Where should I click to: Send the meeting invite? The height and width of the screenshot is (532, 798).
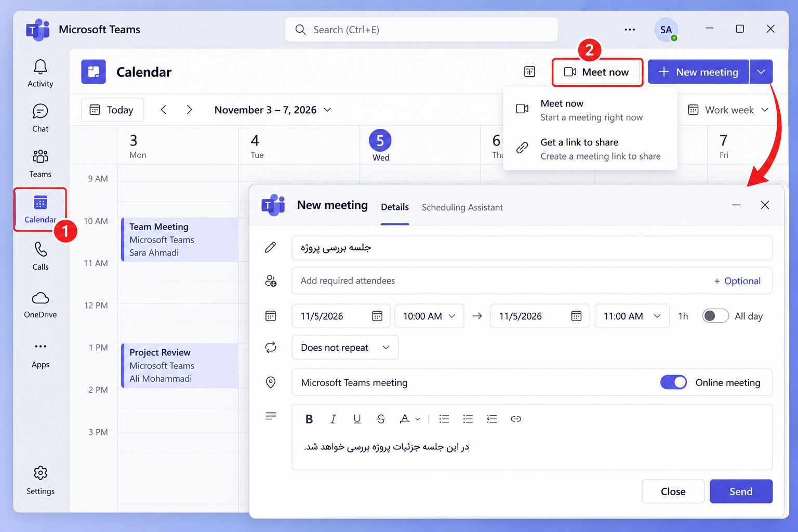click(x=741, y=491)
